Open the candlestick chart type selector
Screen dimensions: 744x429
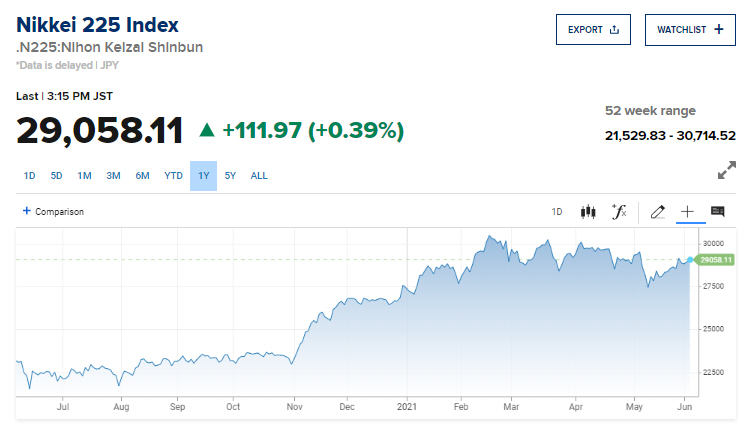(x=588, y=212)
